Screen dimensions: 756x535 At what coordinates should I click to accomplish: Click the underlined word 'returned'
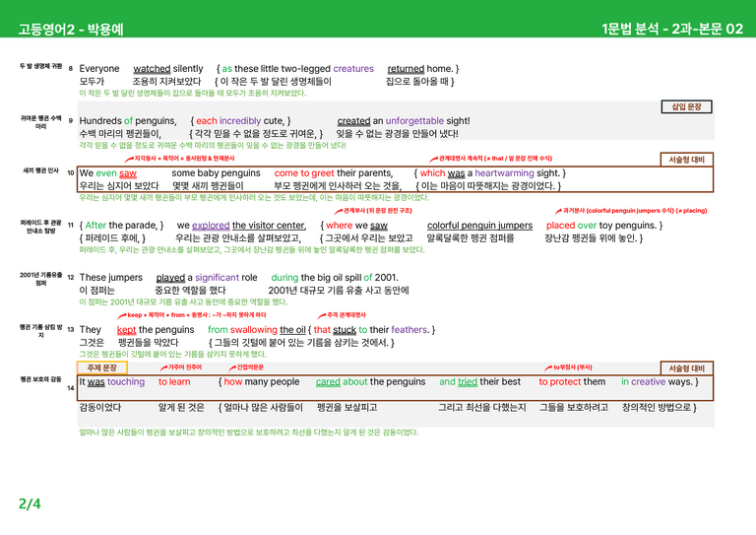click(x=406, y=69)
